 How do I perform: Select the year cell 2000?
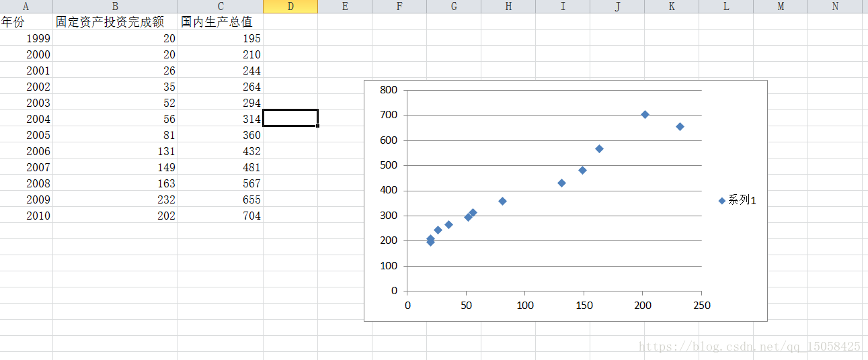pyautogui.click(x=26, y=54)
